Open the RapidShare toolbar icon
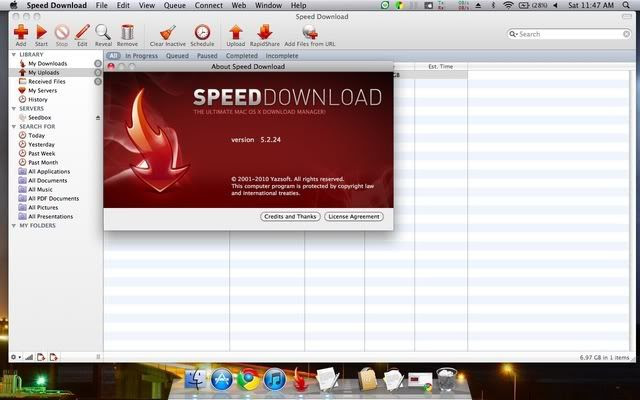Viewport: 640px width, 400px height. click(265, 32)
